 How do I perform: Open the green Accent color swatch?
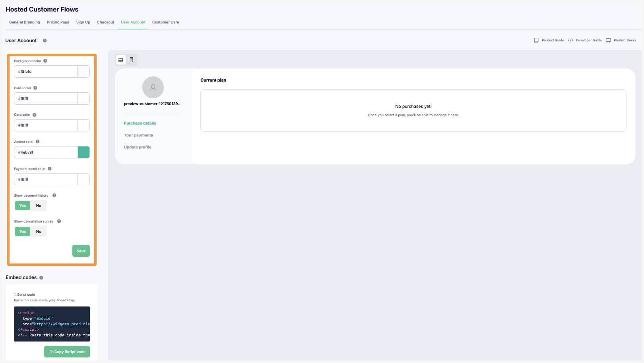(83, 152)
